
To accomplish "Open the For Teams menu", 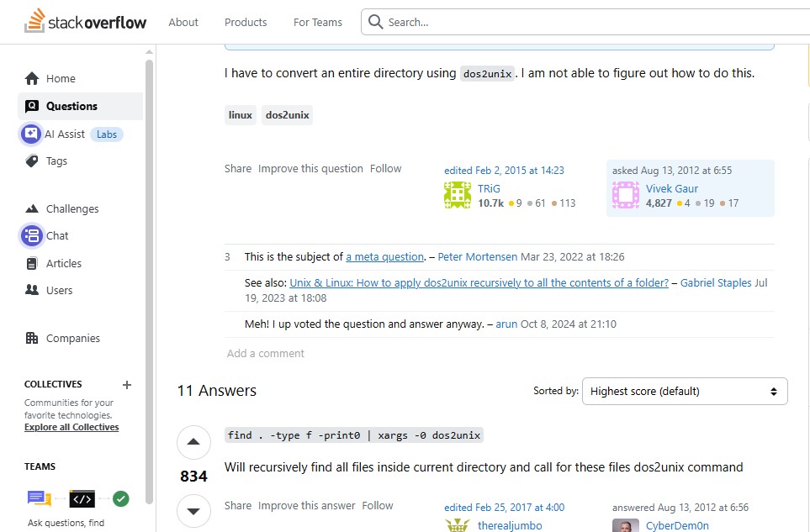I will tap(318, 22).
